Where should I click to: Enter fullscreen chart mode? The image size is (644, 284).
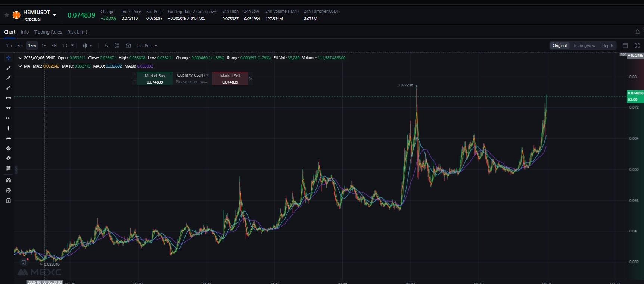[x=637, y=46]
